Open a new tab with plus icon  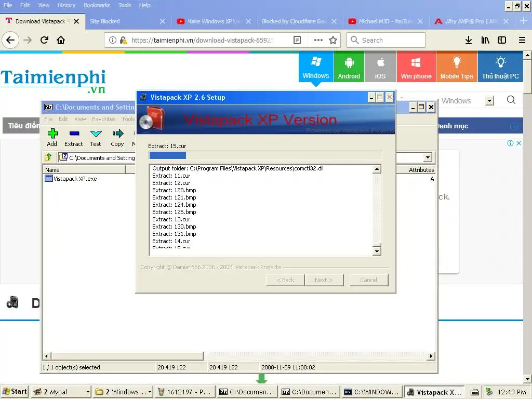(524, 21)
